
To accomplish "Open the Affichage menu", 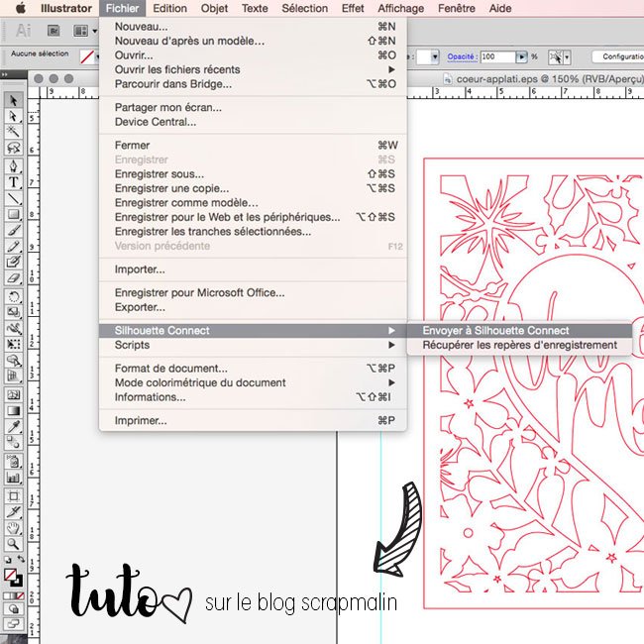I will pyautogui.click(x=401, y=8).
